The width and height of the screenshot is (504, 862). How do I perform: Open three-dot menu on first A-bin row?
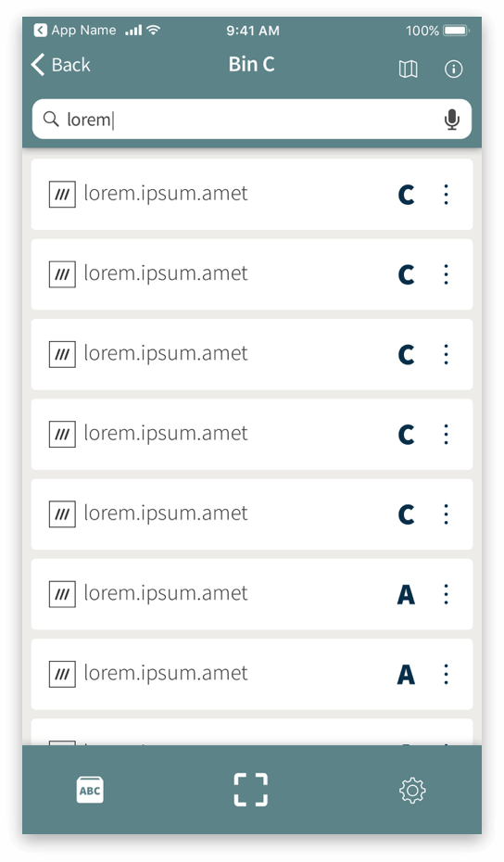(446, 594)
